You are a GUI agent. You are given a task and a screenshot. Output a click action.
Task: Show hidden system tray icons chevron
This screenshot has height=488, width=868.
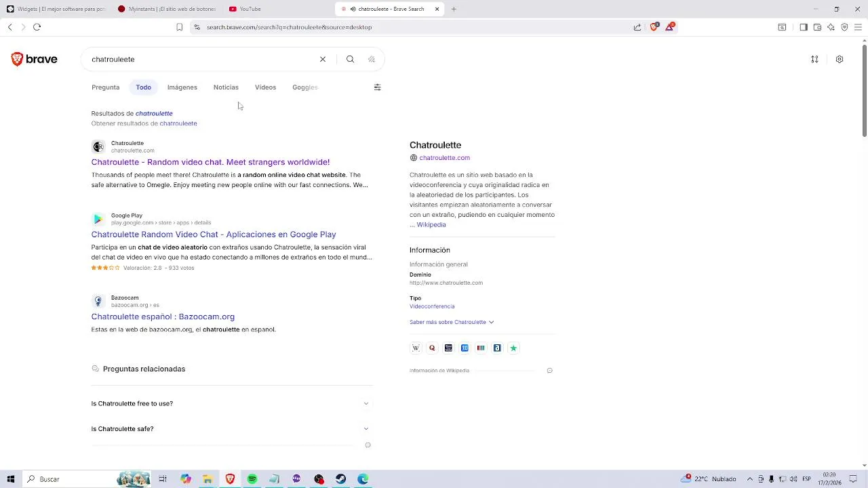tap(749, 479)
